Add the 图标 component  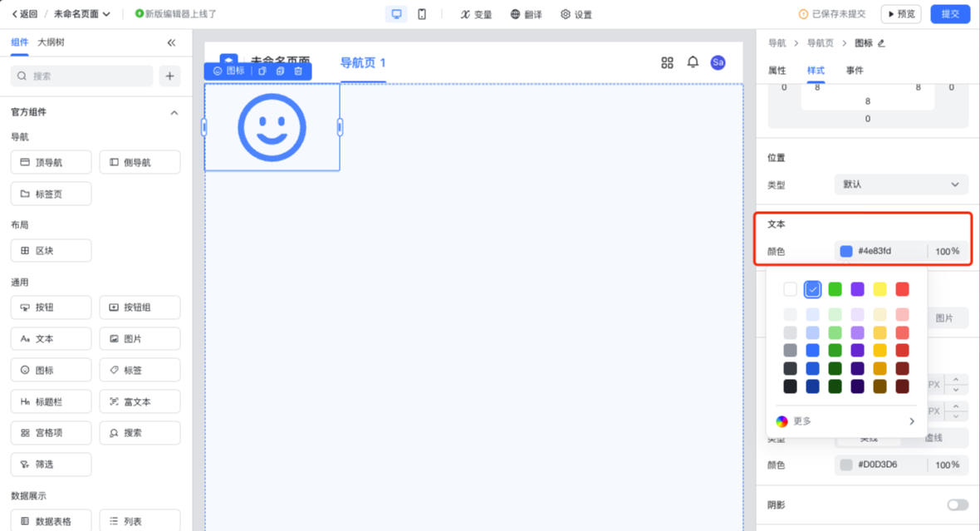(51, 371)
